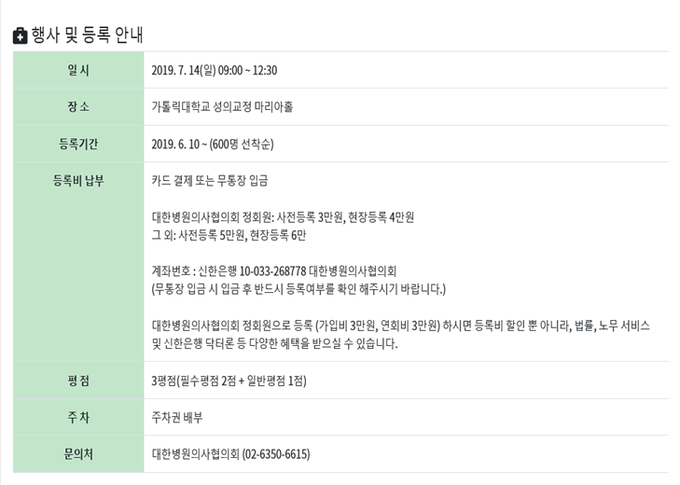Click the medical bag icon beside heading
The image size is (680, 485).
click(x=20, y=36)
